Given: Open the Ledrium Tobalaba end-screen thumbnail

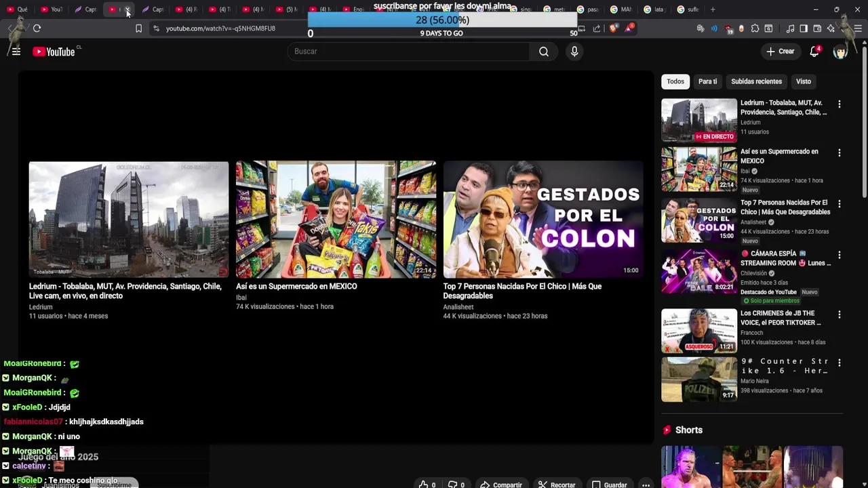Looking at the screenshot, I should click(129, 219).
